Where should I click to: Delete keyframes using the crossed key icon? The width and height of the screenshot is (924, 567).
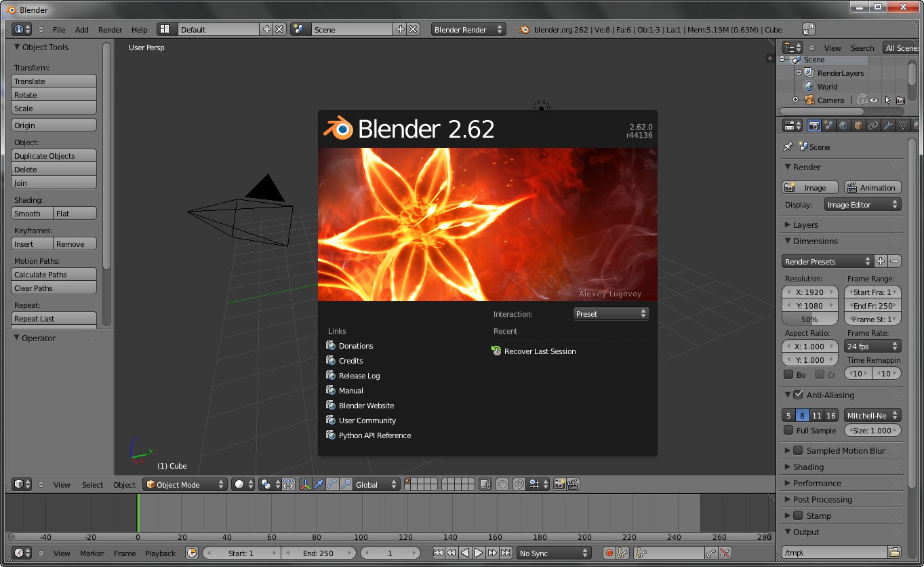[725, 553]
